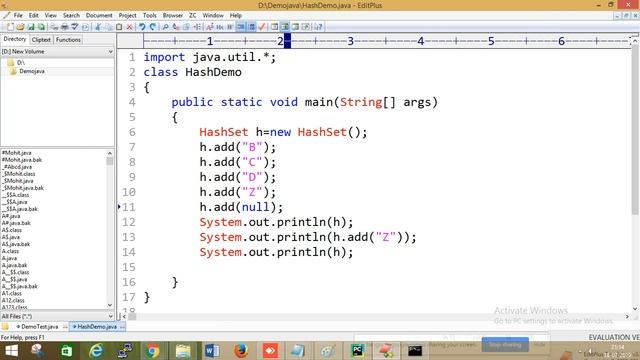
Task: Select the D:\ folder in directory tree
Action: (20, 62)
